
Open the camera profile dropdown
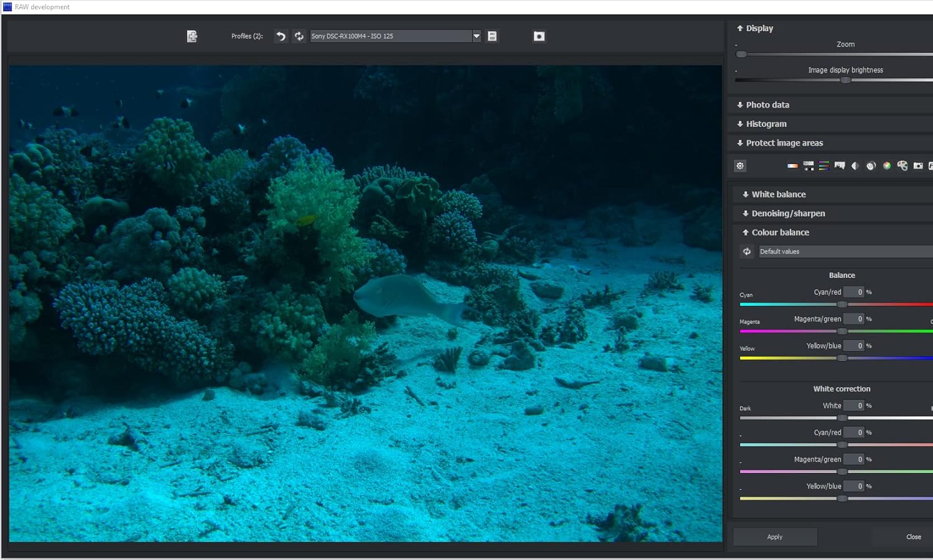coord(476,37)
